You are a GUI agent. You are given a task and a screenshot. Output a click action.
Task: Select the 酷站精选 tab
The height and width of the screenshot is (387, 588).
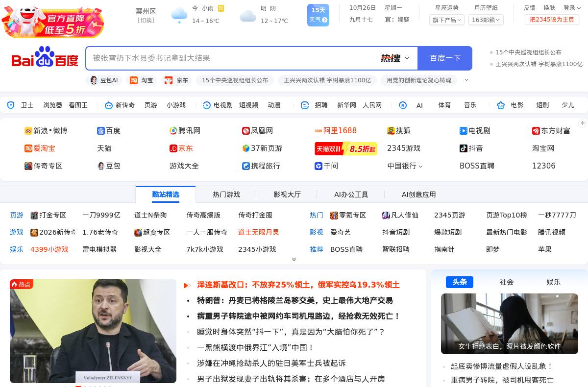(x=166, y=194)
